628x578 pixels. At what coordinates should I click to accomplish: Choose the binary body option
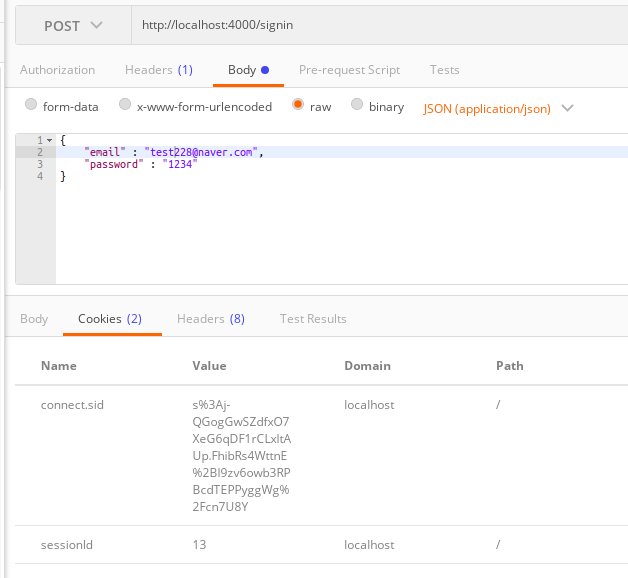[x=356, y=105]
